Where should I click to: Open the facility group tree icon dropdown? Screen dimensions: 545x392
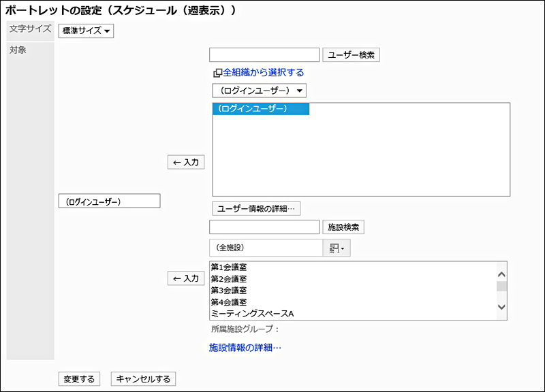click(337, 248)
